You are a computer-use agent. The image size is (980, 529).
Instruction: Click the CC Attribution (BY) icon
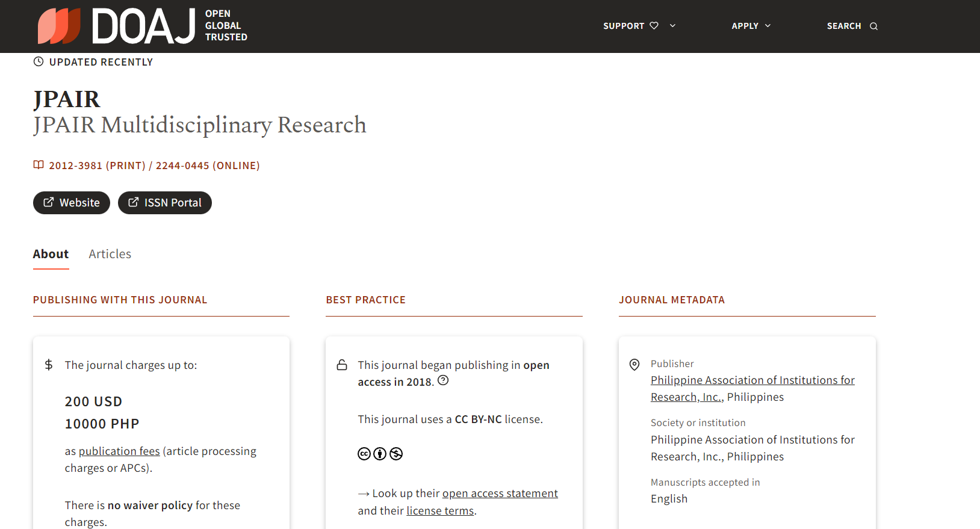(x=380, y=454)
